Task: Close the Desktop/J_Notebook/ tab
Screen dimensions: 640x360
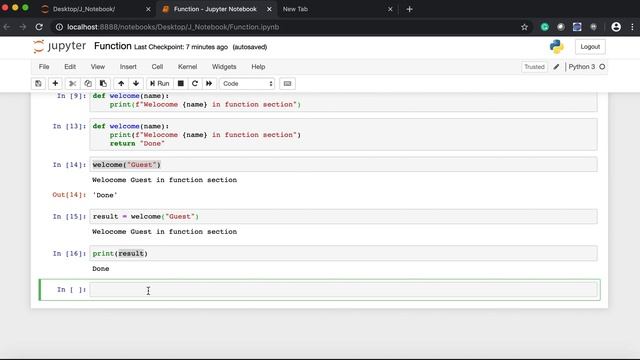Action: click(148, 9)
